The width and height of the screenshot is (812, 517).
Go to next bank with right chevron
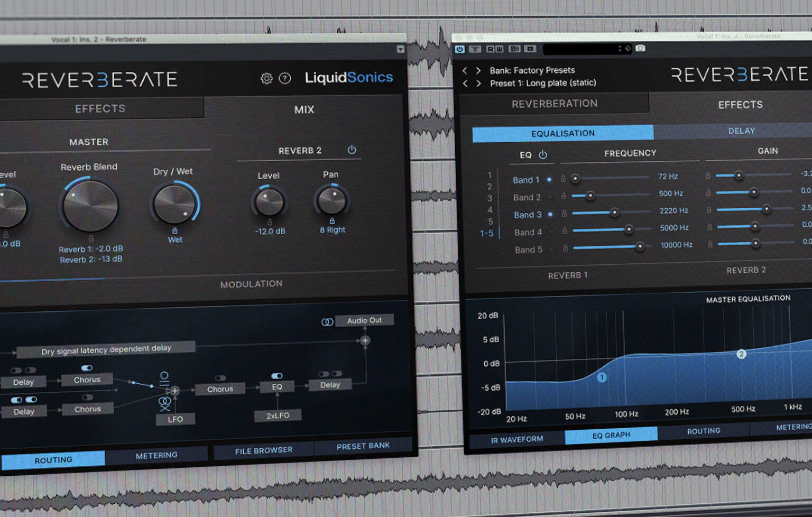478,70
